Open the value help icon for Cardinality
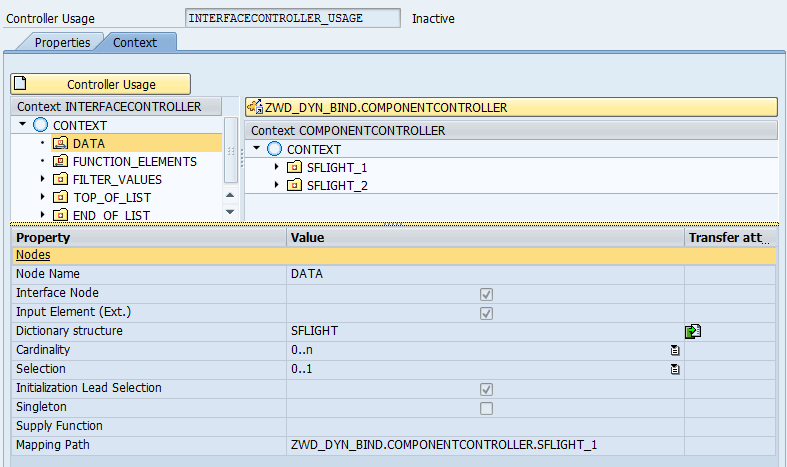This screenshot has height=467, width=787. tap(675, 350)
